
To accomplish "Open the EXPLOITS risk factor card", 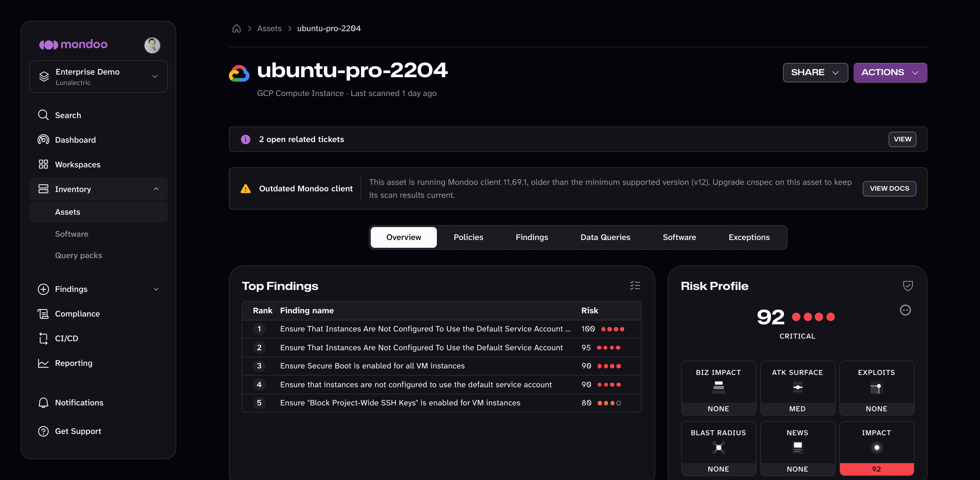I will (877, 388).
